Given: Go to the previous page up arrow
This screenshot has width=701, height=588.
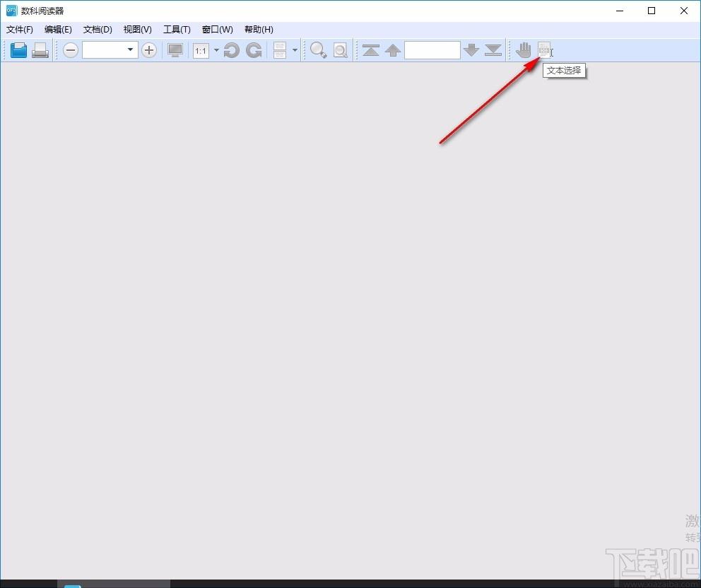Looking at the screenshot, I should (x=392, y=50).
